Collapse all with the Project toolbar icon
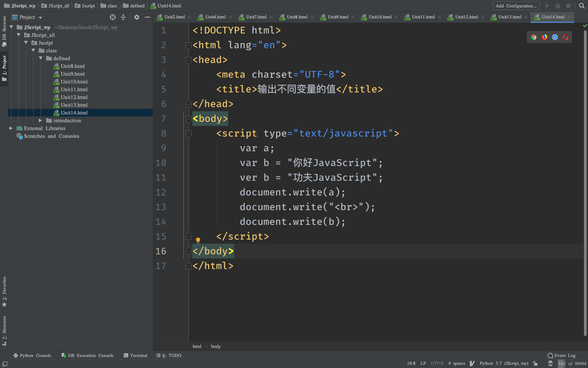Viewport: 588px width, 368px height. [x=124, y=17]
